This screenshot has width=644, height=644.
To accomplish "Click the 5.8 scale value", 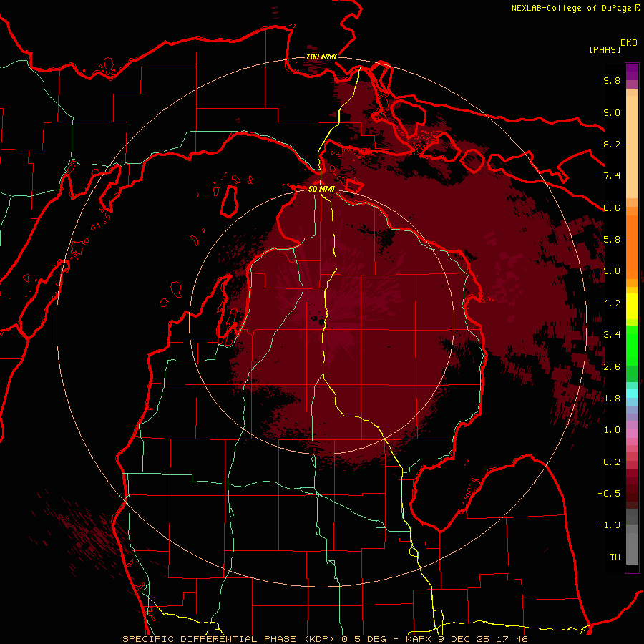I will coord(612,240).
